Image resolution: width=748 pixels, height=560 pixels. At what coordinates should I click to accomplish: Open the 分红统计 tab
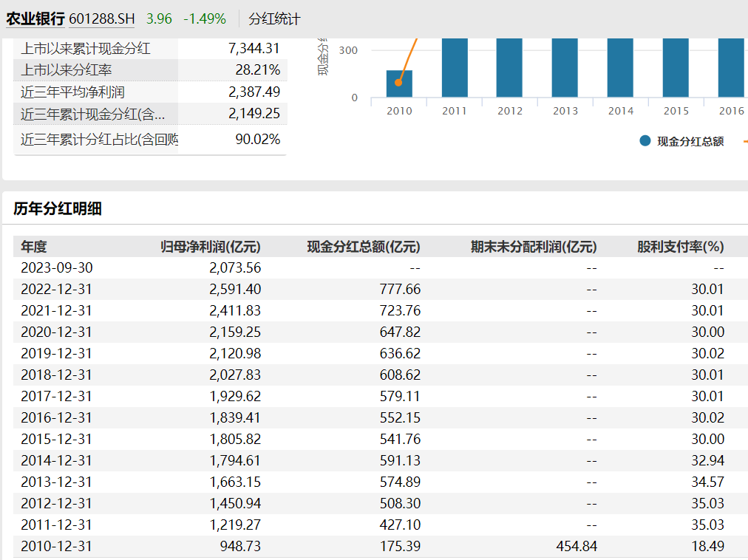click(274, 19)
